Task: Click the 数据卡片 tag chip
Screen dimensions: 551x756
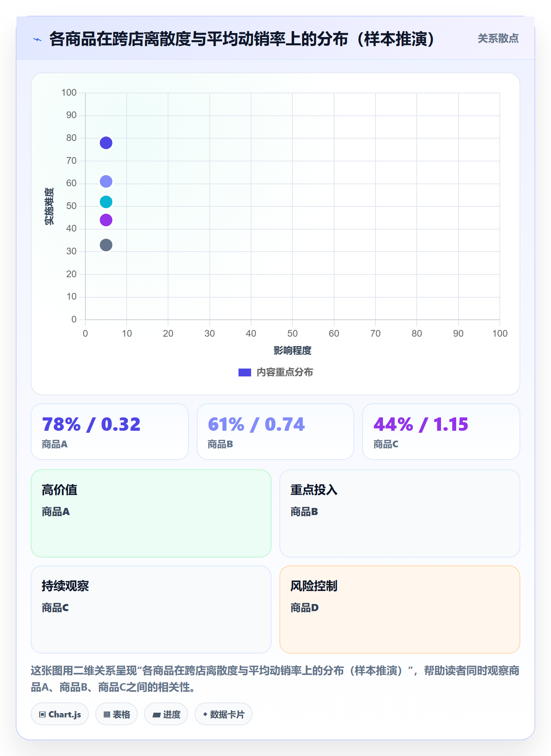Action: pos(224,714)
